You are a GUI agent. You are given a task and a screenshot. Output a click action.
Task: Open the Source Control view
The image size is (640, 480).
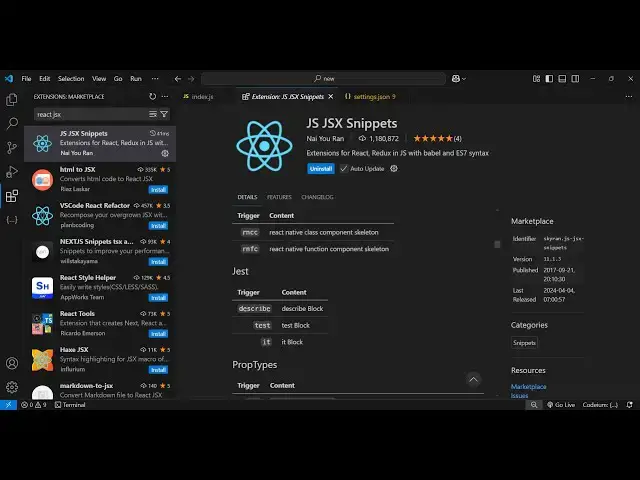click(x=12, y=147)
